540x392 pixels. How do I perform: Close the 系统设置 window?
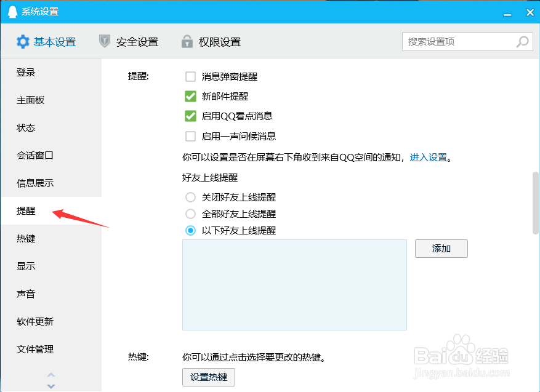point(530,12)
